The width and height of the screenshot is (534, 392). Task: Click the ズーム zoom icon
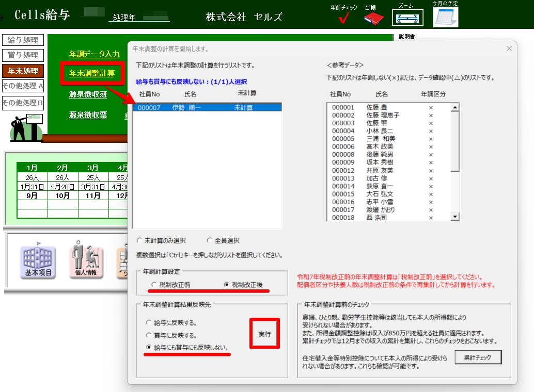pos(407,18)
